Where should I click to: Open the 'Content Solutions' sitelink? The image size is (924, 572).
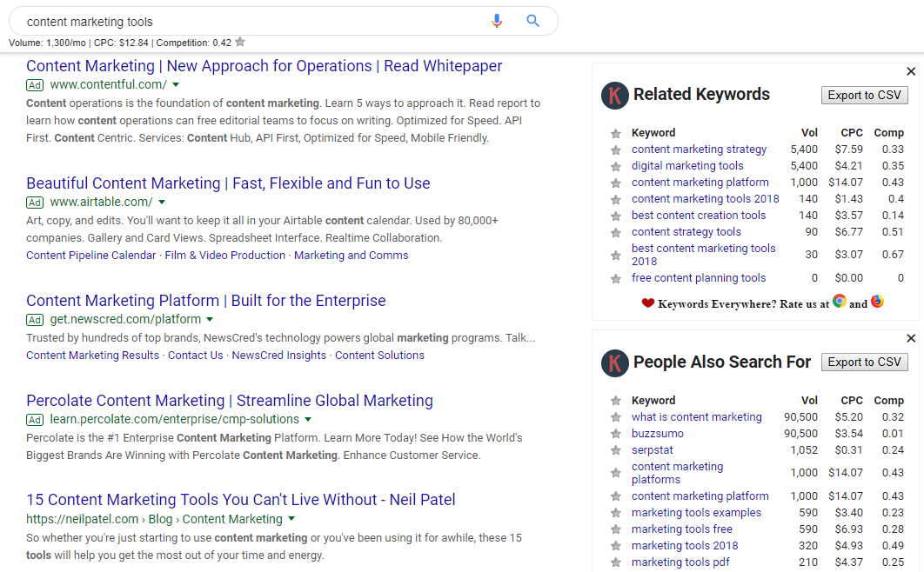379,356
